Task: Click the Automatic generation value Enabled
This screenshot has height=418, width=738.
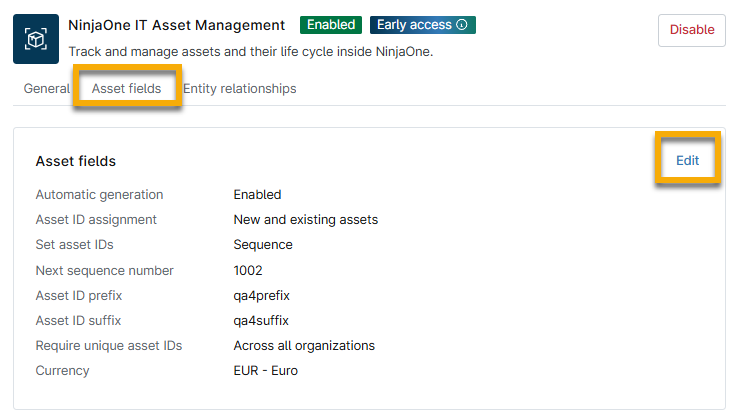Action: (257, 195)
